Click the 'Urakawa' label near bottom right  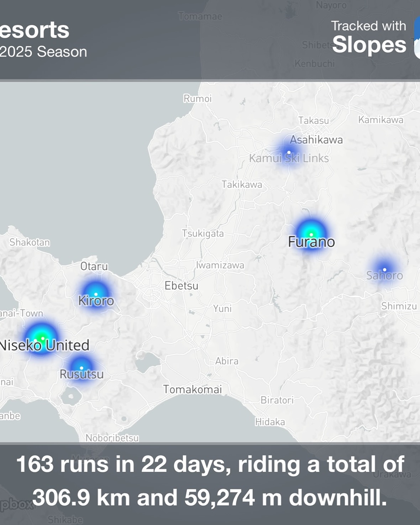click(x=392, y=474)
